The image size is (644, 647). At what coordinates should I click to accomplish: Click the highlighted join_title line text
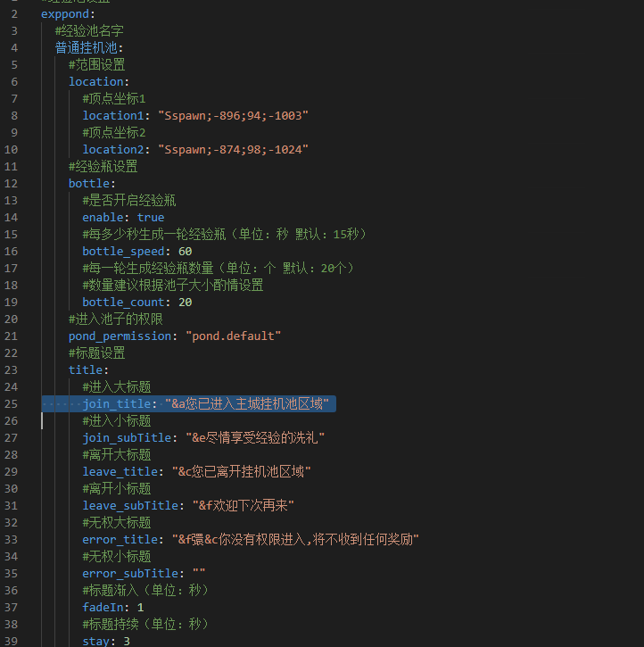205,404
